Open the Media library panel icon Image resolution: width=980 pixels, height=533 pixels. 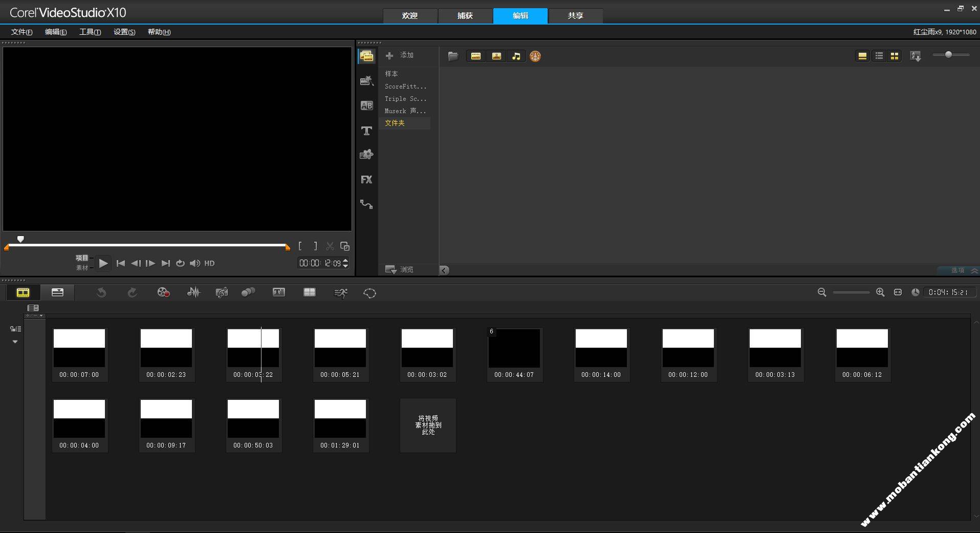pyautogui.click(x=366, y=56)
